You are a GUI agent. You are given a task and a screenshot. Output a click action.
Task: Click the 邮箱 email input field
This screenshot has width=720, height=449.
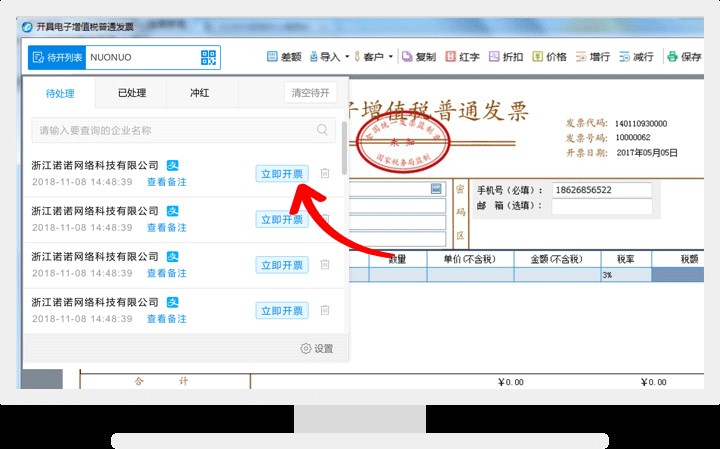602,206
